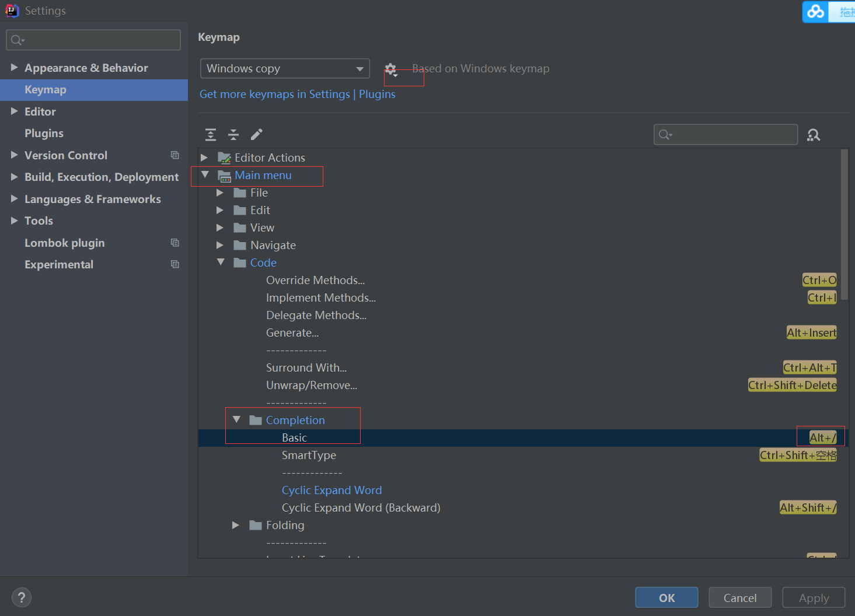The height and width of the screenshot is (616, 855).
Task: Expand the Navigate menu group
Action: [220, 245]
